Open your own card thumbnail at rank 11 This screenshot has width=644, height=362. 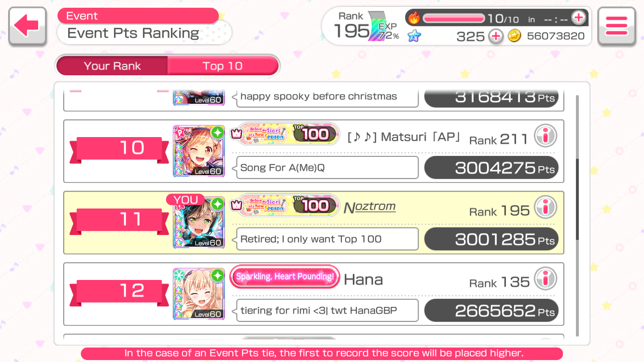coord(199,223)
